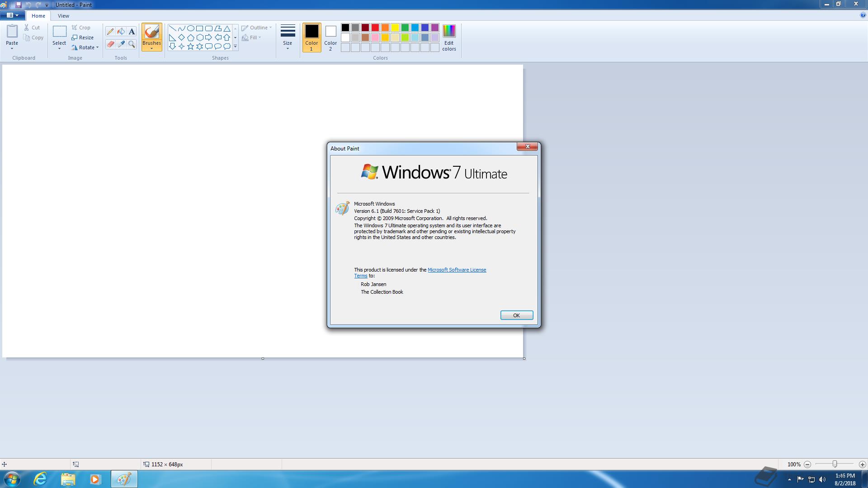Launch Internet Explorer from taskbar
Screen dimensions: 868x488
pos(41,479)
